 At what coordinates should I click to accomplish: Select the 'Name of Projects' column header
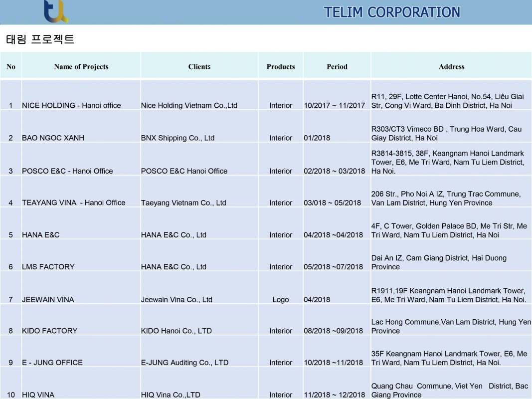81,66
